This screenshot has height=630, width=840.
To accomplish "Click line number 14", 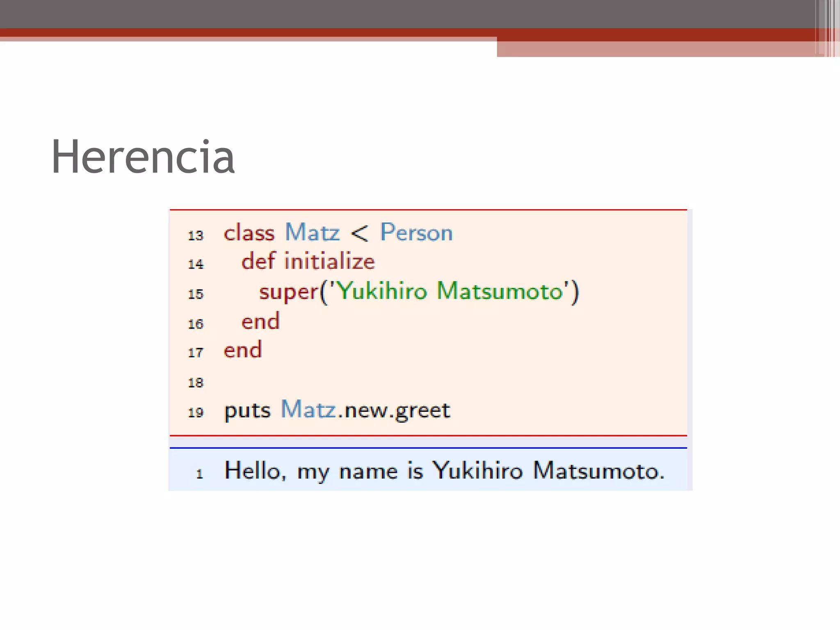I will coord(196,264).
